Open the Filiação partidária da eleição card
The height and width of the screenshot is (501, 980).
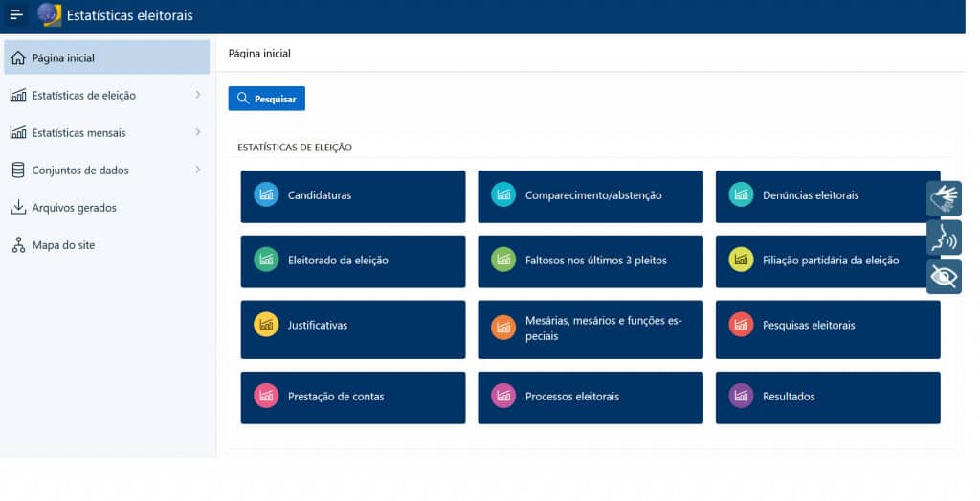pos(828,262)
